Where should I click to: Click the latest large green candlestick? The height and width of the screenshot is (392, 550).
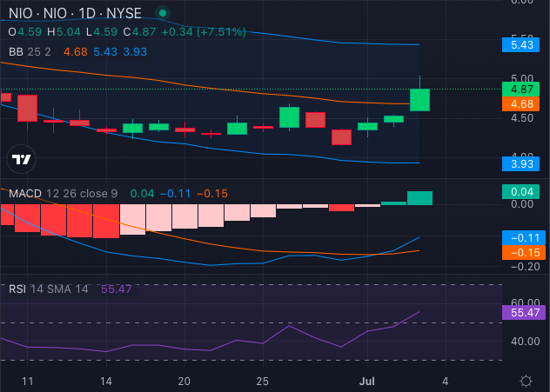pos(419,100)
